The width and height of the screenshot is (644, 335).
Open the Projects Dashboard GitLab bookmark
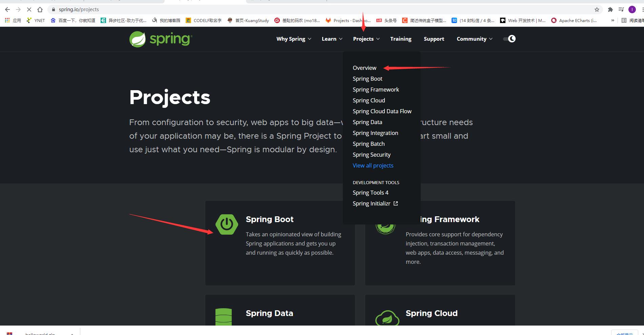(348, 20)
